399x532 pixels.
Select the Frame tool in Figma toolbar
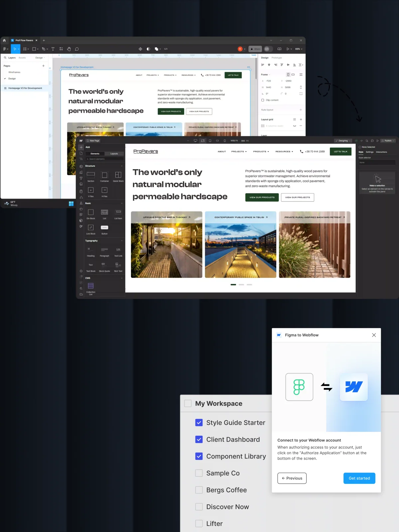(25, 49)
